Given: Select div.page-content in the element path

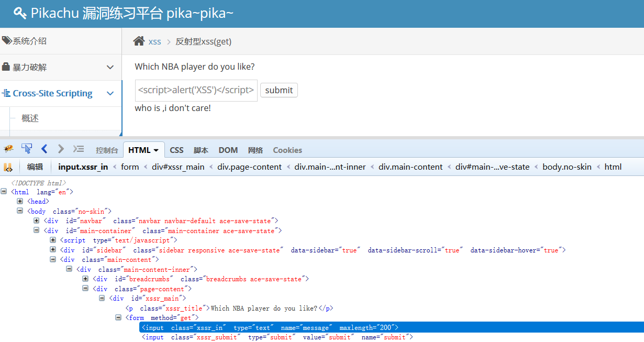Looking at the screenshot, I should 249,167.
